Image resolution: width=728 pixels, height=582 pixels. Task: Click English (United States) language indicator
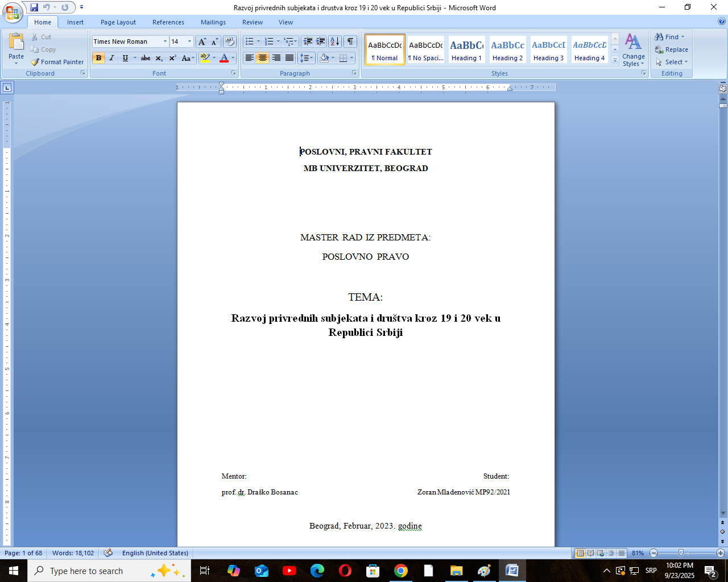[x=155, y=553]
